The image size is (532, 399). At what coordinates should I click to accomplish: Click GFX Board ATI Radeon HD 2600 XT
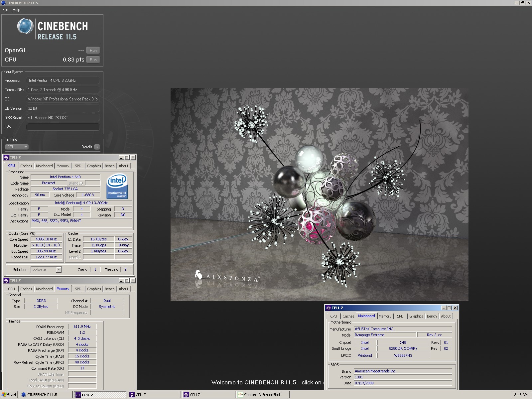(x=63, y=118)
